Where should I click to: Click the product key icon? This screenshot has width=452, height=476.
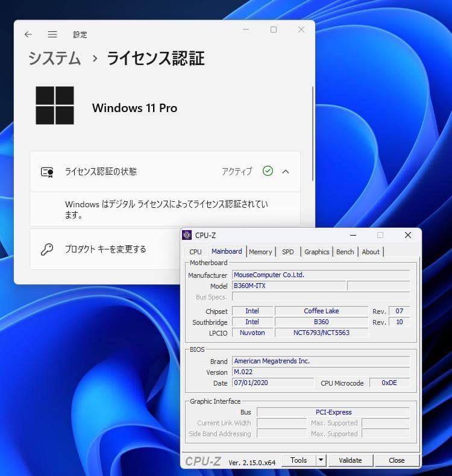pyautogui.click(x=47, y=249)
